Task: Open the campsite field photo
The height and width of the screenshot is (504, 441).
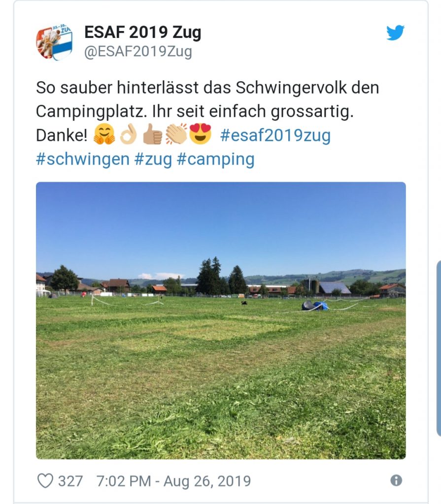Action: click(x=221, y=320)
